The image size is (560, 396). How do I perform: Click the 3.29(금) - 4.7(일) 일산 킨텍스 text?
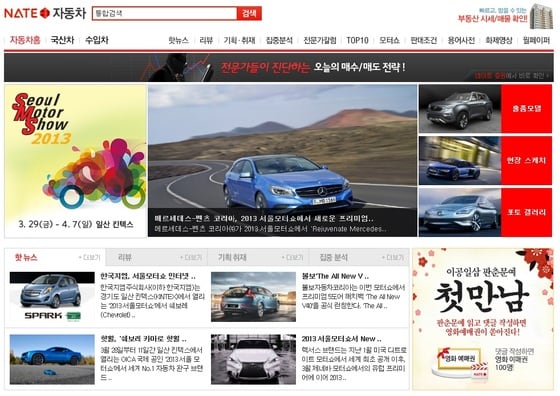click(76, 225)
